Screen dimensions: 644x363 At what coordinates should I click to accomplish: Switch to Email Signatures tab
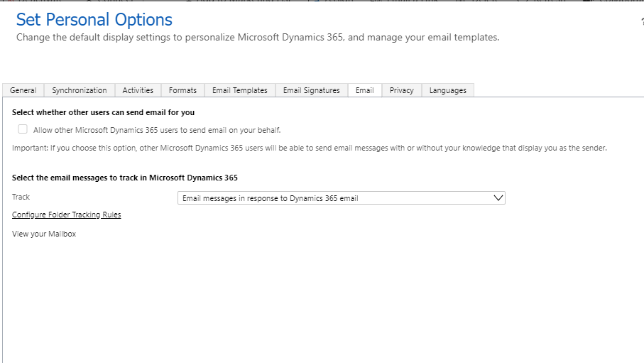[x=311, y=90]
